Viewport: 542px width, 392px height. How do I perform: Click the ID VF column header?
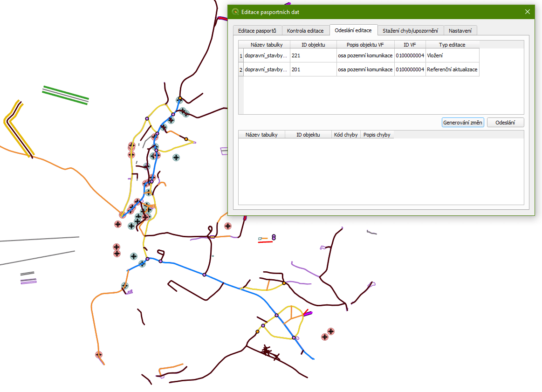(x=410, y=45)
